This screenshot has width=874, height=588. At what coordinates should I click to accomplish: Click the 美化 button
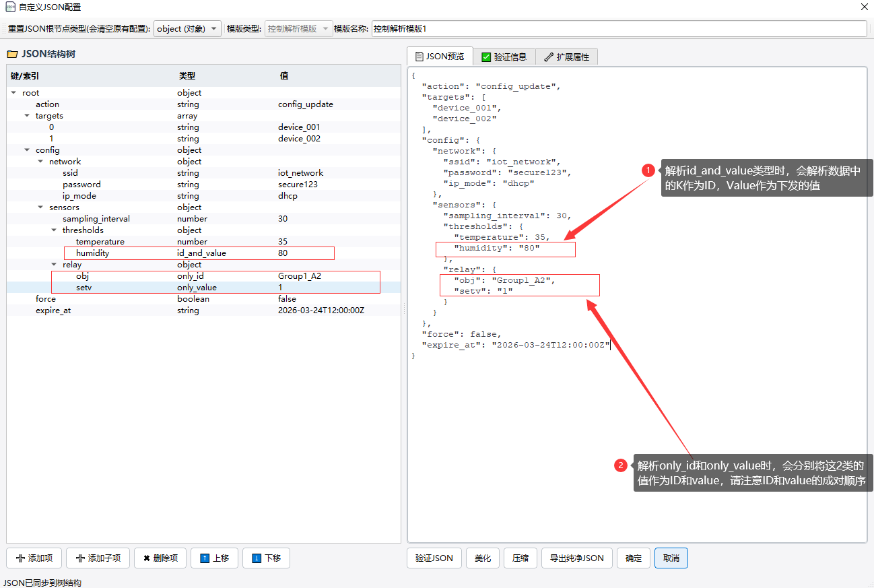[483, 558]
